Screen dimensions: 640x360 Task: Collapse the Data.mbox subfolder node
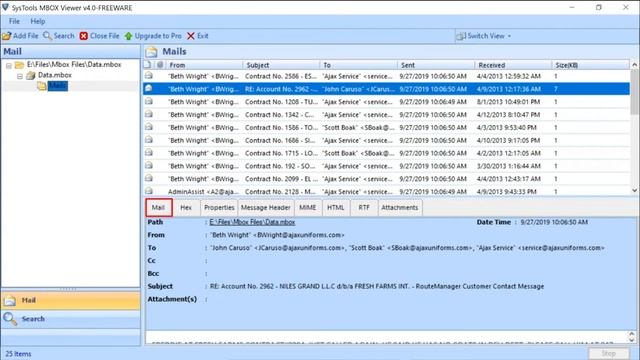click(20, 76)
